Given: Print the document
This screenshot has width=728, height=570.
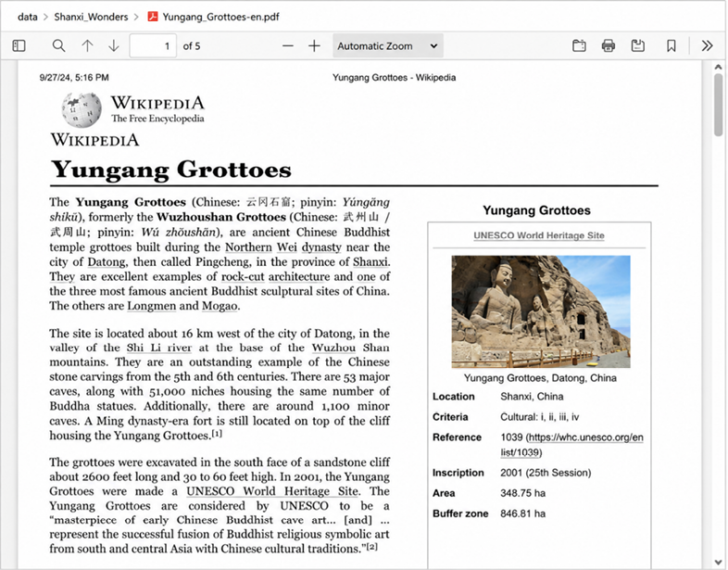Looking at the screenshot, I should [x=609, y=46].
